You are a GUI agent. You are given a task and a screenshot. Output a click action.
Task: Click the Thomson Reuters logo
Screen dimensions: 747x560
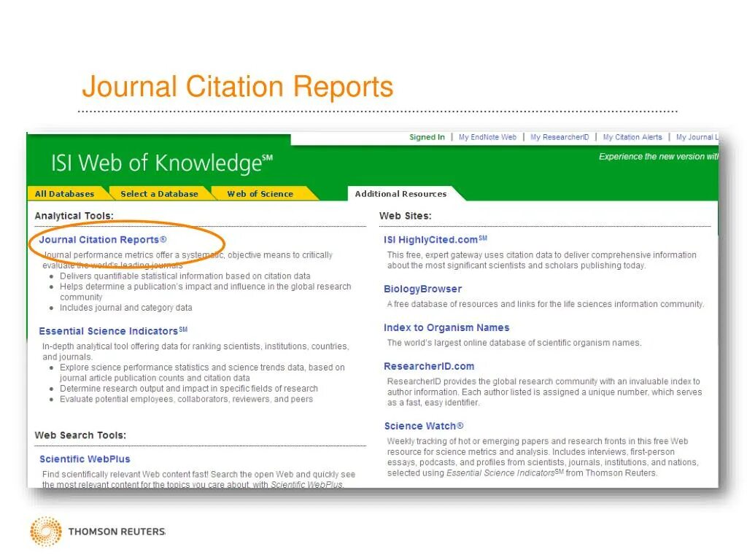click(x=98, y=532)
